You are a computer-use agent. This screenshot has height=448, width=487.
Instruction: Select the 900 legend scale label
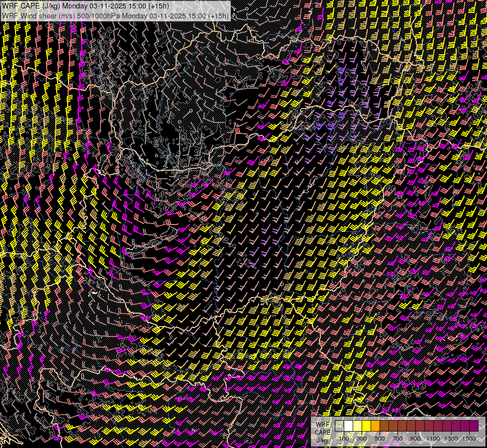(415, 439)
